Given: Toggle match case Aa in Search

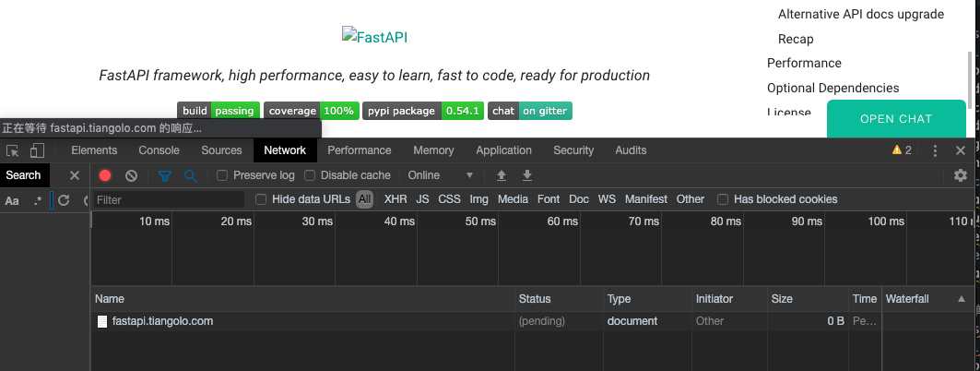Looking at the screenshot, I should click(12, 201).
